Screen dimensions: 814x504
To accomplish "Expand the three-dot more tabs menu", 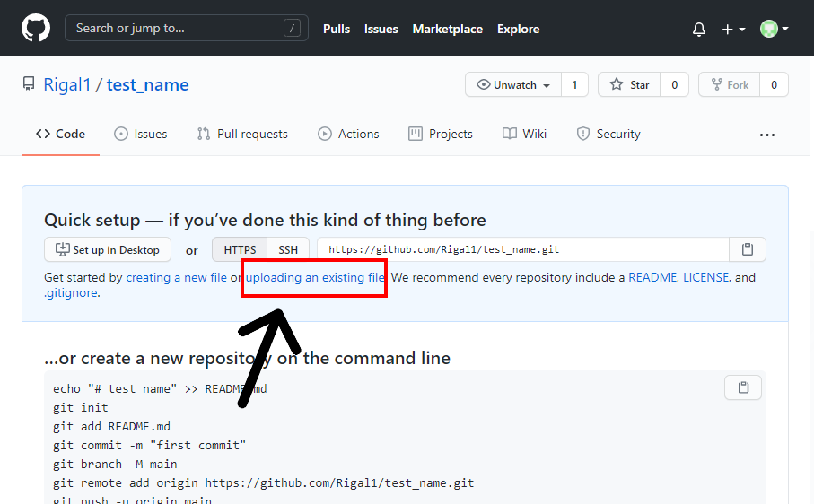I will 766,135.
